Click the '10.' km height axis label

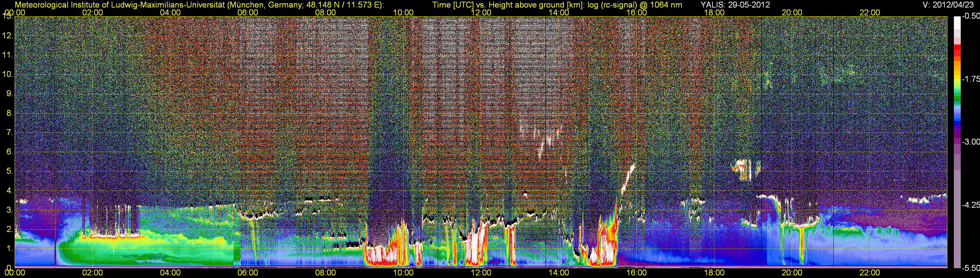click(x=8, y=74)
